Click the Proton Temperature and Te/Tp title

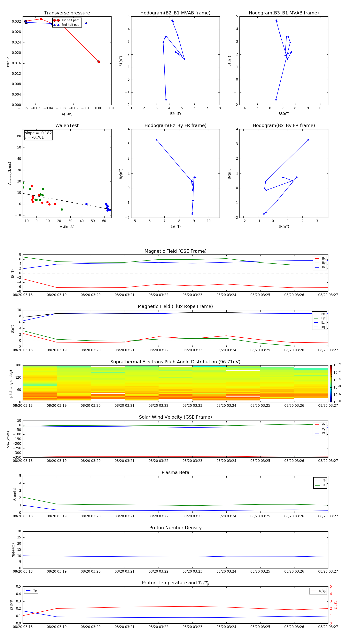tap(175, 583)
